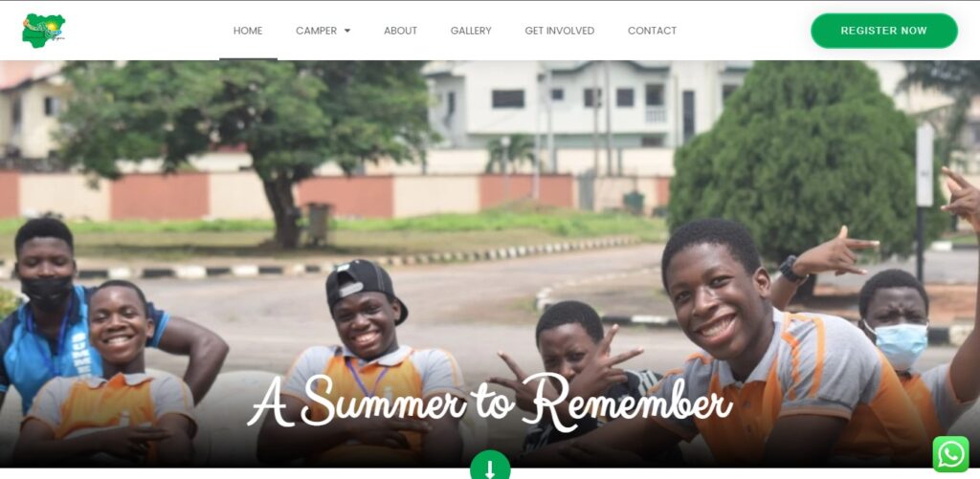Open the GALLERY menu link

click(x=471, y=31)
